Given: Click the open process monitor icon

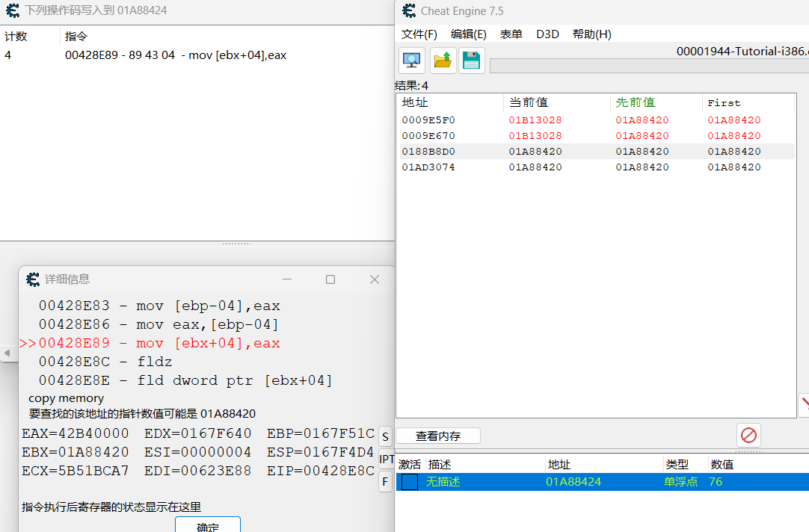Looking at the screenshot, I should [411, 61].
